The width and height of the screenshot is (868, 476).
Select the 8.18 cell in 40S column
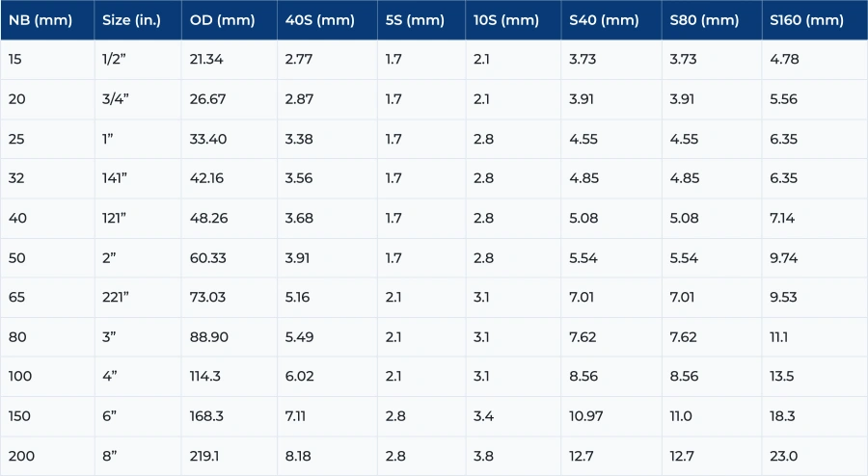pos(299,456)
